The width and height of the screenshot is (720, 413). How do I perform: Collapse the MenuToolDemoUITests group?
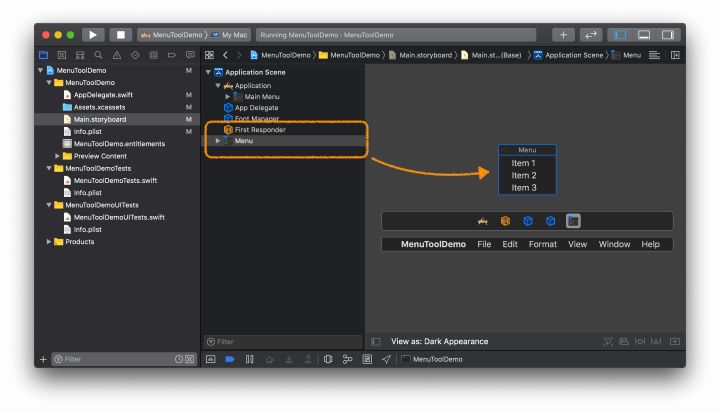pyautogui.click(x=49, y=205)
